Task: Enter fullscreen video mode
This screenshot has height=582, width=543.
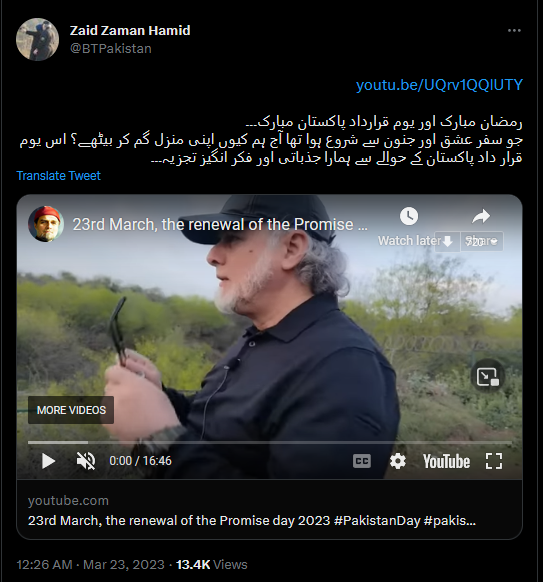Action: pos(494,461)
